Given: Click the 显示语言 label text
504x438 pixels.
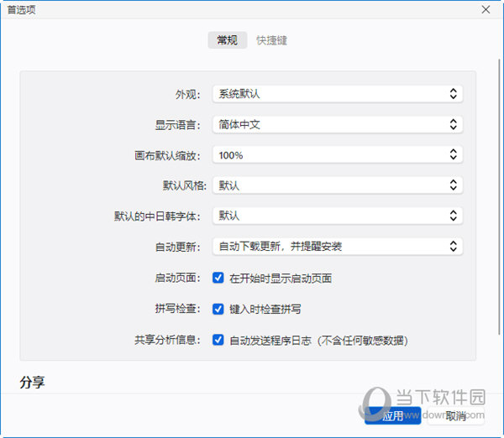Looking at the screenshot, I should (x=178, y=125).
